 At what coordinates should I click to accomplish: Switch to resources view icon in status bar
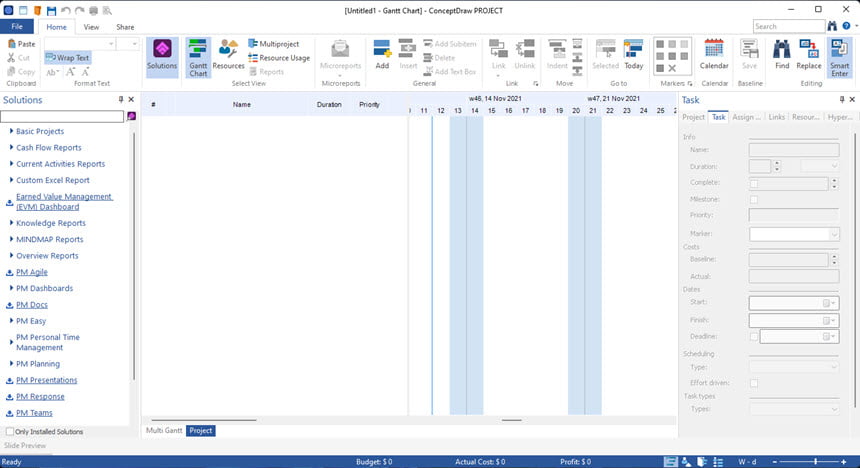click(x=686, y=462)
